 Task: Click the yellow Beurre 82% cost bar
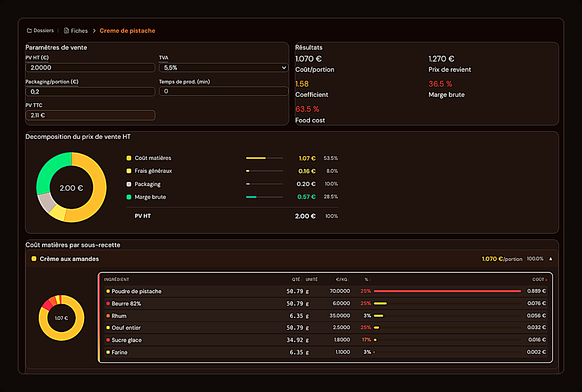click(x=380, y=303)
